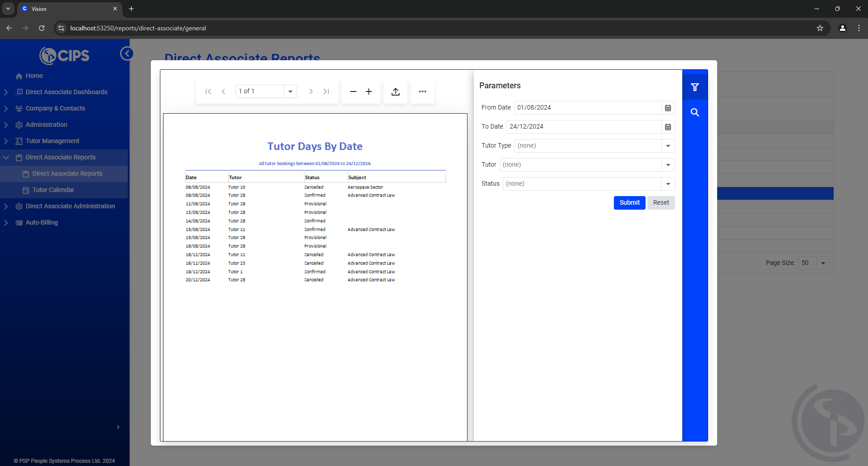Click 'Aerospace Sector' subject cell

365,187
